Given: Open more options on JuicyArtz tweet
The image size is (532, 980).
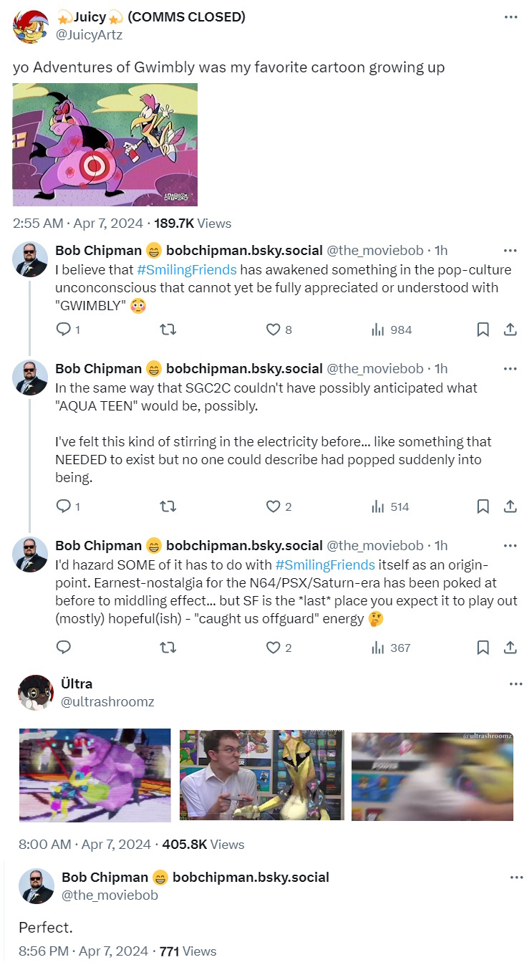Looking at the screenshot, I should 511,17.
